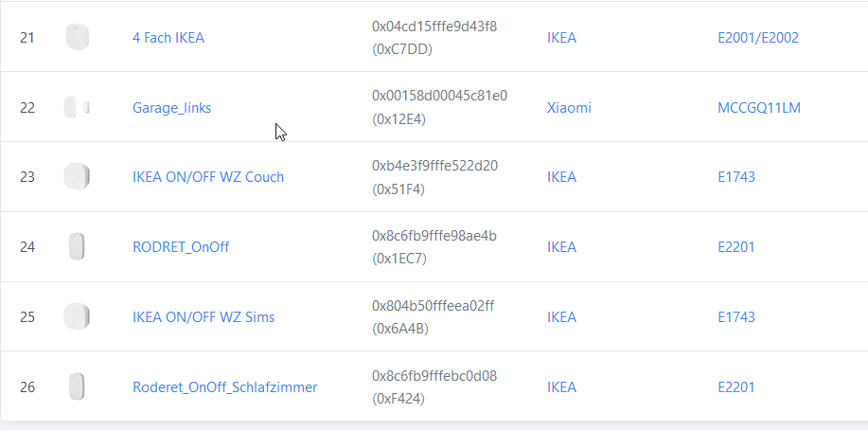Screen dimensions: 868x431
Task: Click E2201 model for RODRET_OnOff
Action: 736,247
